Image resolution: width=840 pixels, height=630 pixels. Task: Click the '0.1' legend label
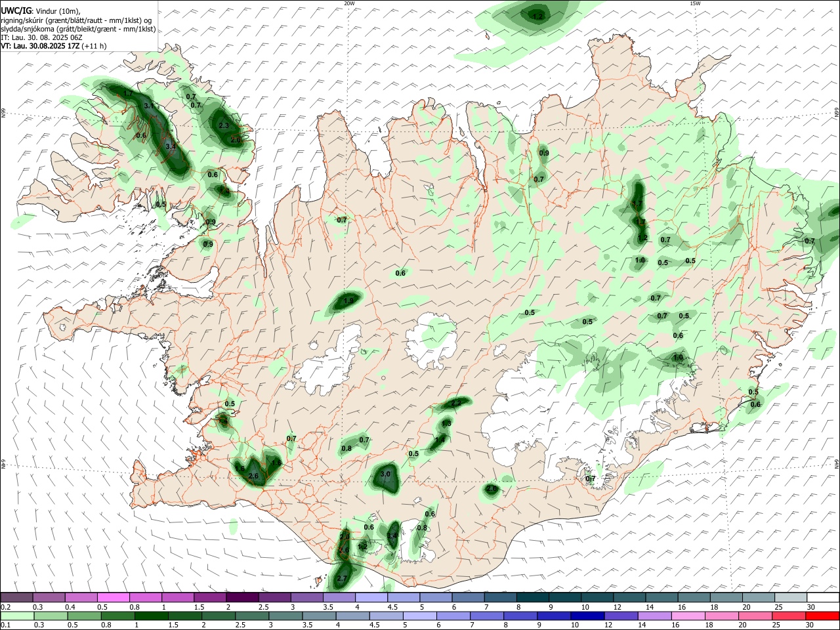click(x=6, y=625)
